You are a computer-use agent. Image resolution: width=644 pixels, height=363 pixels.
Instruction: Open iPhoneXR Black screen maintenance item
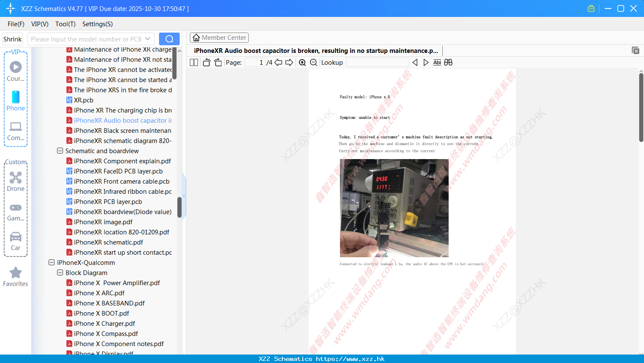[123, 130]
